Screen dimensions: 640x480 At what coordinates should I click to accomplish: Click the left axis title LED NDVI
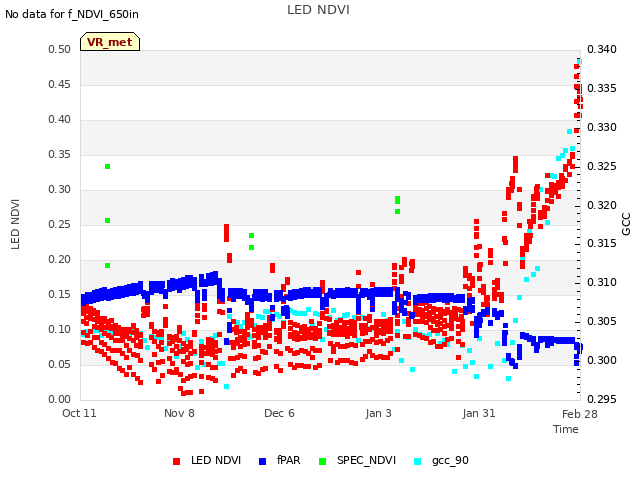[16, 224]
